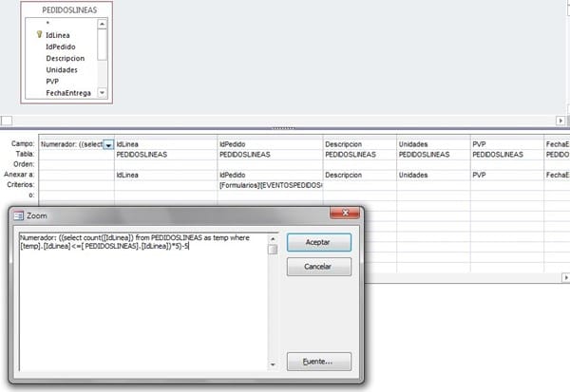
Task: Click Unidades in Anexar a row
Action: (433, 175)
